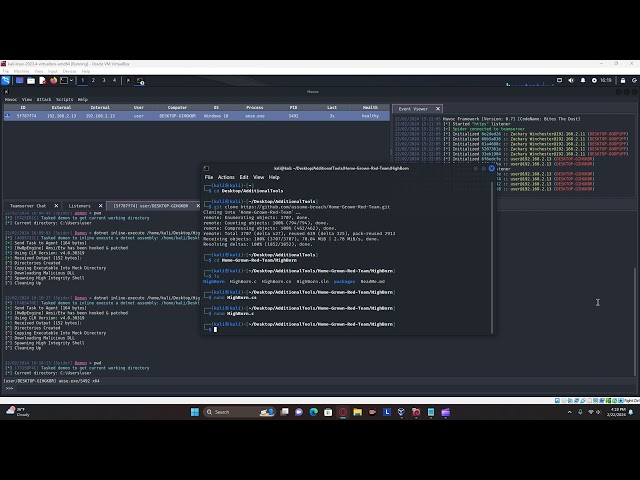Open the Windows Start menu
Viewport: 640px width, 480px height.
(x=195, y=412)
